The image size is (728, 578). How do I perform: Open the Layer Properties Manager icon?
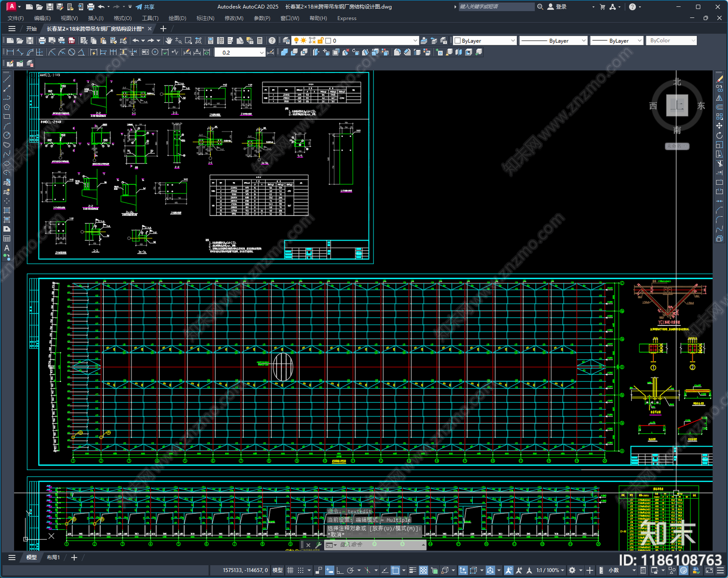(x=286, y=41)
